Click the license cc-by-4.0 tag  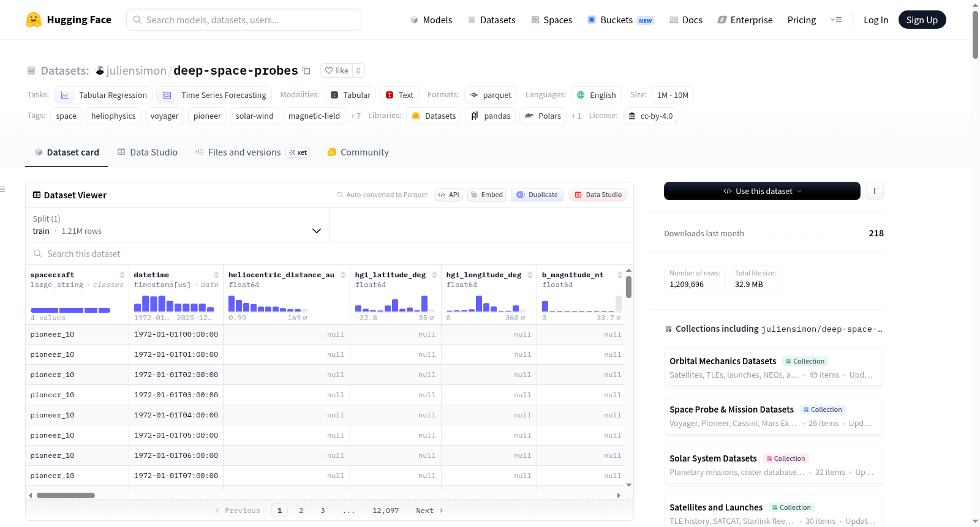[650, 116]
